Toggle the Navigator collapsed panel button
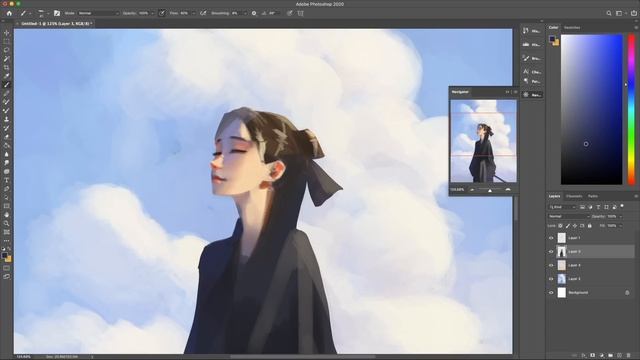The width and height of the screenshot is (640, 360). [x=532, y=95]
